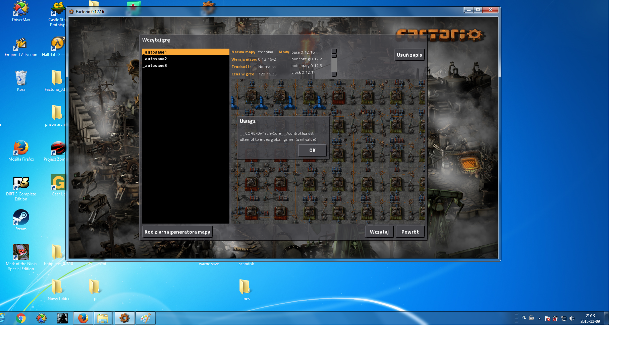Open the pc desktop folder
Viewport: 644px width, 362px height.
pos(96,290)
